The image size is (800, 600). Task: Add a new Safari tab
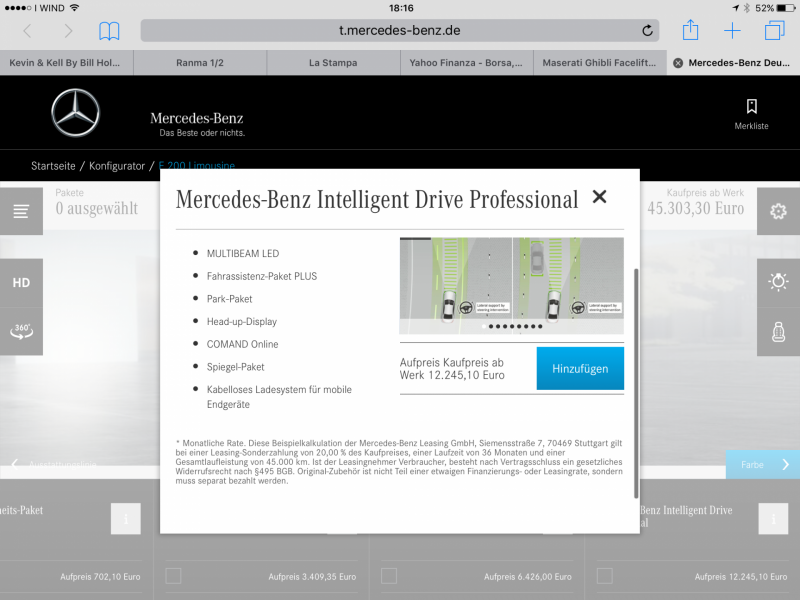(x=732, y=31)
